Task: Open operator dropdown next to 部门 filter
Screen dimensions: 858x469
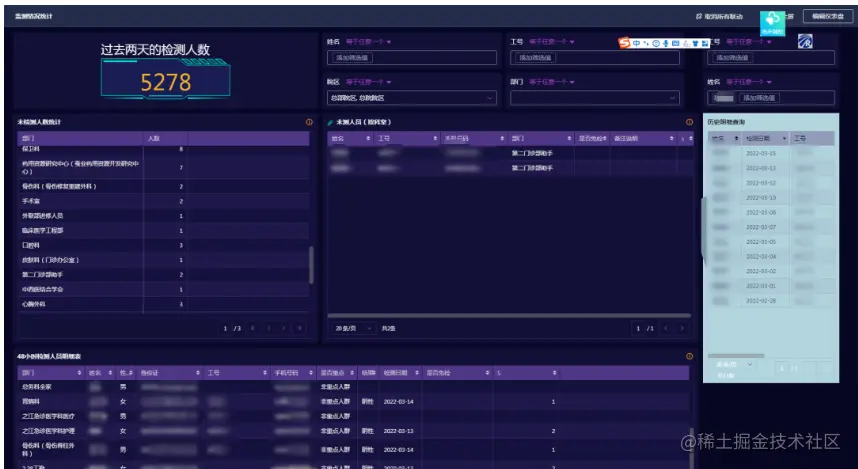Action: tap(552, 82)
